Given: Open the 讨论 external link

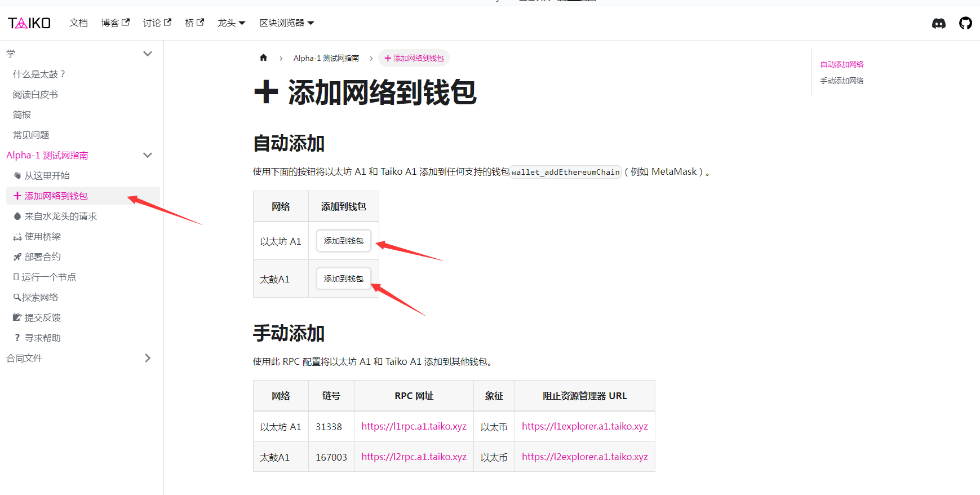Looking at the screenshot, I should coord(157,23).
